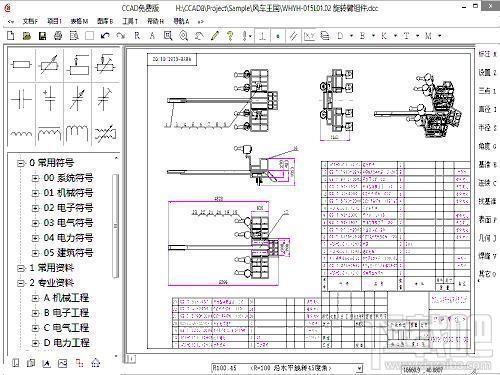Expand the 1 常用资料 tree node
The width and height of the screenshot is (500, 375).
tap(21, 268)
